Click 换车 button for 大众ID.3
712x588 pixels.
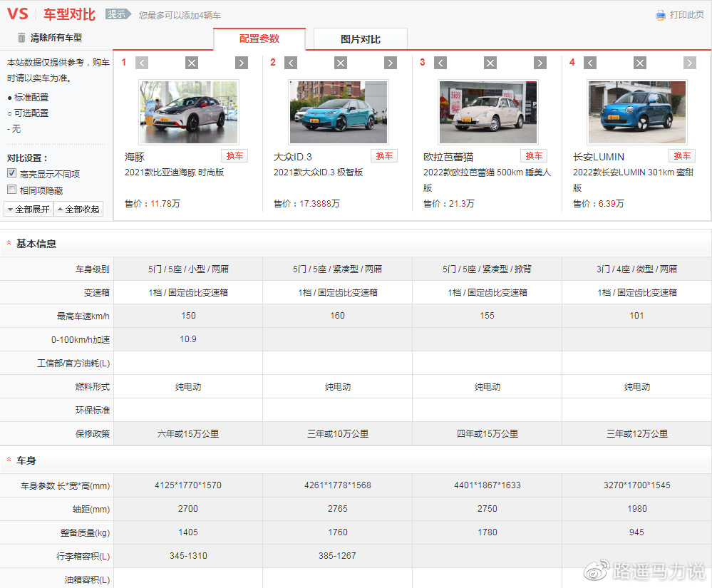point(384,156)
